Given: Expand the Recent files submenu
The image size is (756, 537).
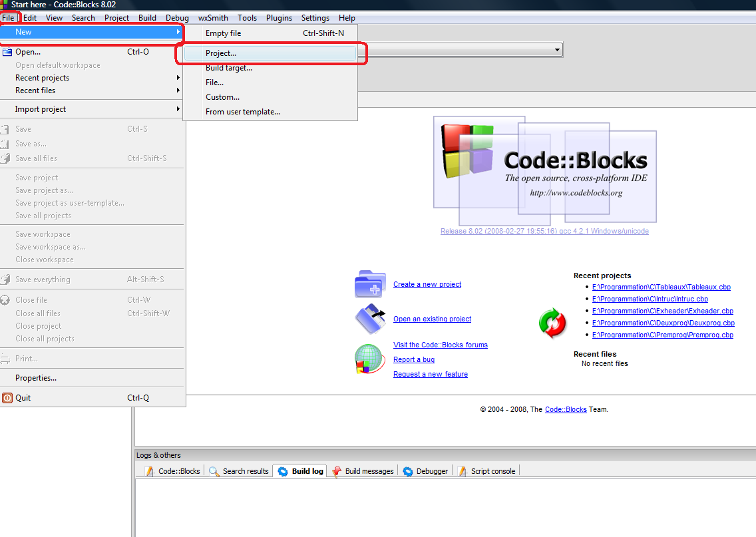Looking at the screenshot, I should click(x=92, y=90).
